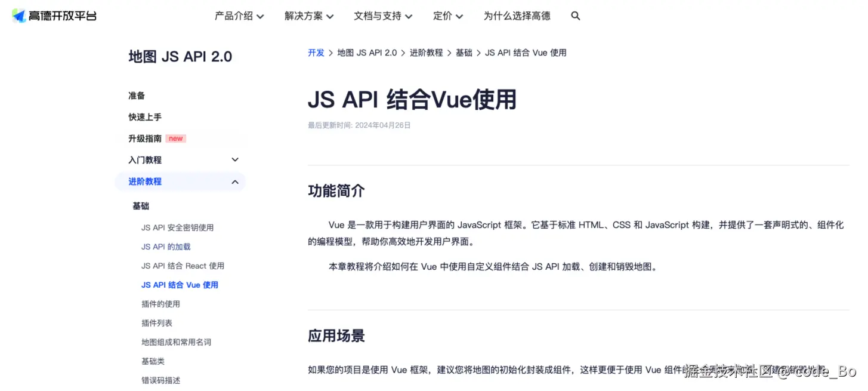
Task: Go to 为什么选择高德 page
Action: click(x=517, y=16)
